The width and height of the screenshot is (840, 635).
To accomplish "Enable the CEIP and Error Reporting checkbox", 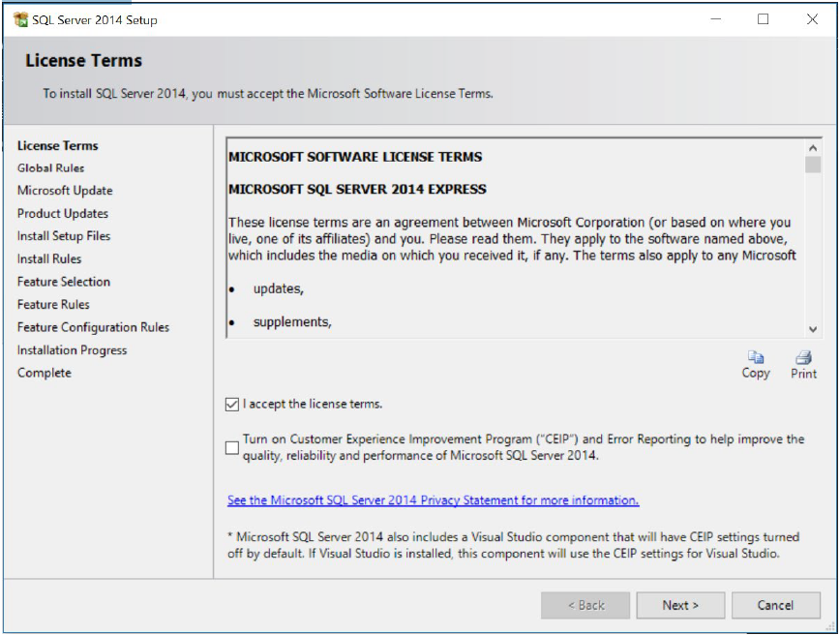I will 232,447.
